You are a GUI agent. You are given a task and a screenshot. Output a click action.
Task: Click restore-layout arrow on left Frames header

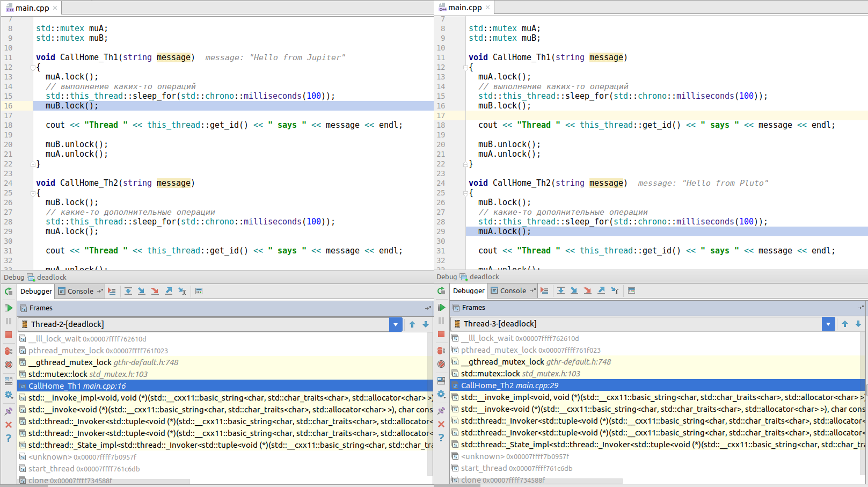click(428, 308)
